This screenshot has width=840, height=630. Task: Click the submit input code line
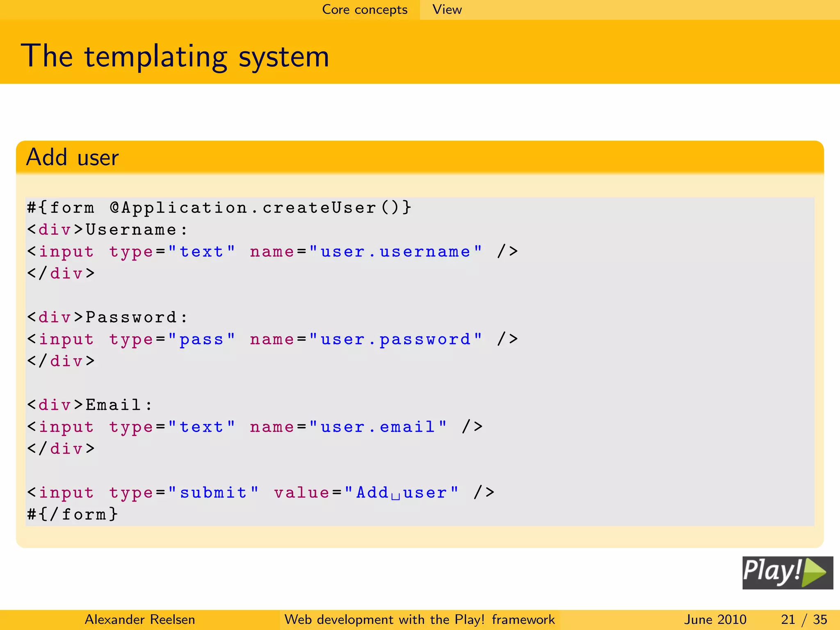pos(261,493)
